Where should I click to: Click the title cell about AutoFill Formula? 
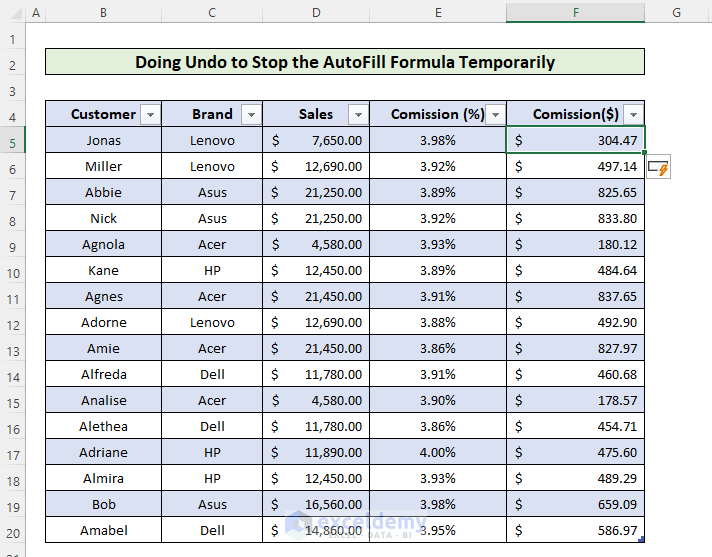pos(345,63)
